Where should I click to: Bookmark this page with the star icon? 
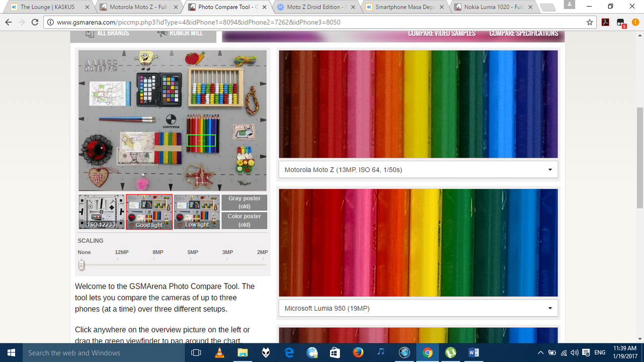590,23
